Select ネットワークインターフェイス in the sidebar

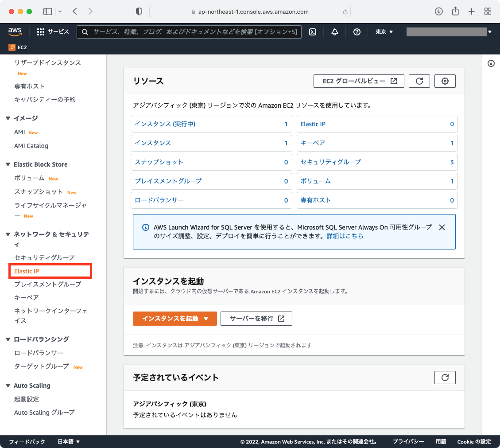tap(50, 316)
